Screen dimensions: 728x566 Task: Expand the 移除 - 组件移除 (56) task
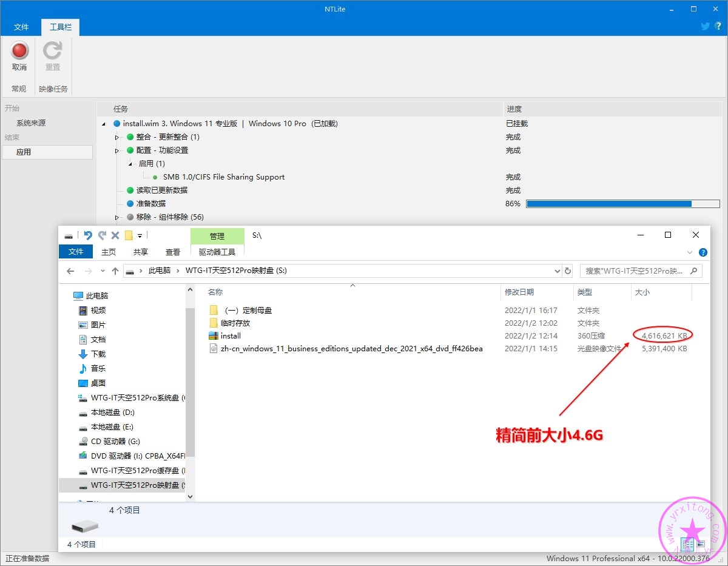pyautogui.click(x=117, y=217)
